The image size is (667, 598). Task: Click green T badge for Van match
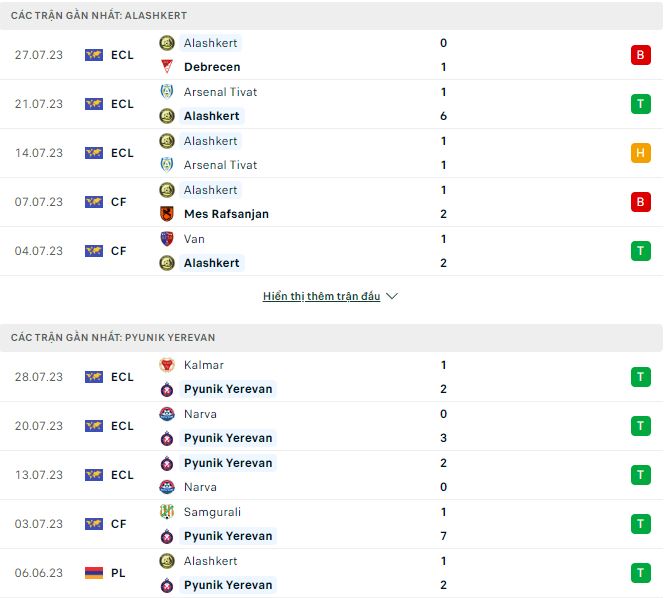pos(640,251)
